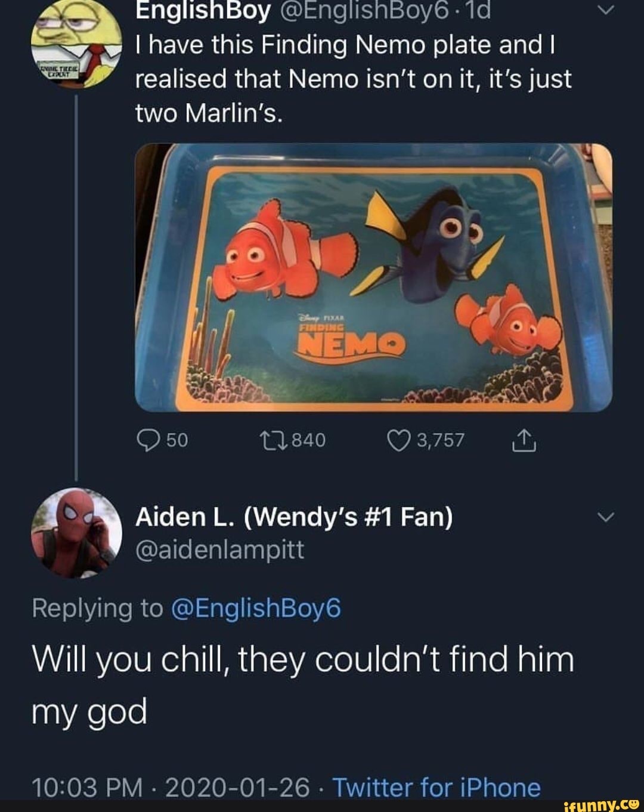
Task: Click the reply speech bubble icon
Action: (x=148, y=440)
